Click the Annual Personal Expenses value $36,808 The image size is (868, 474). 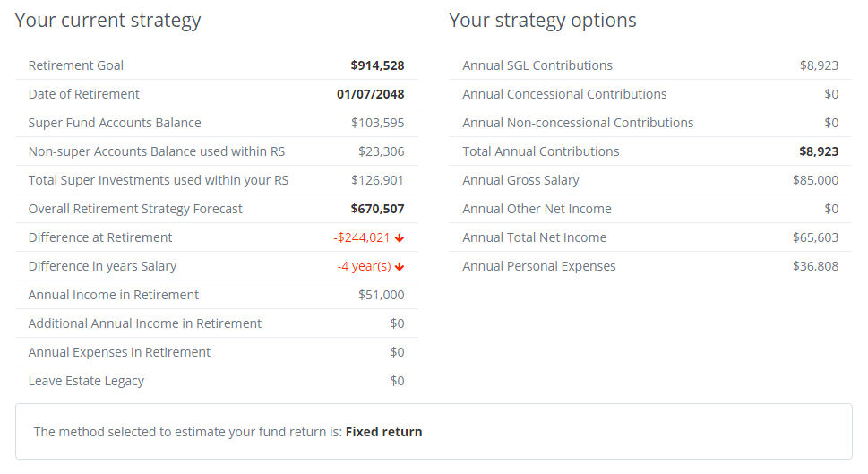point(815,266)
